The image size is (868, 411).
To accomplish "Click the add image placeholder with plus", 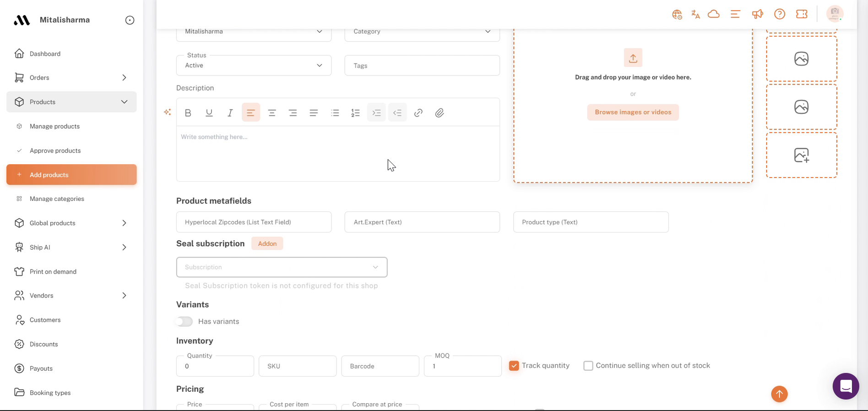I will tap(802, 155).
